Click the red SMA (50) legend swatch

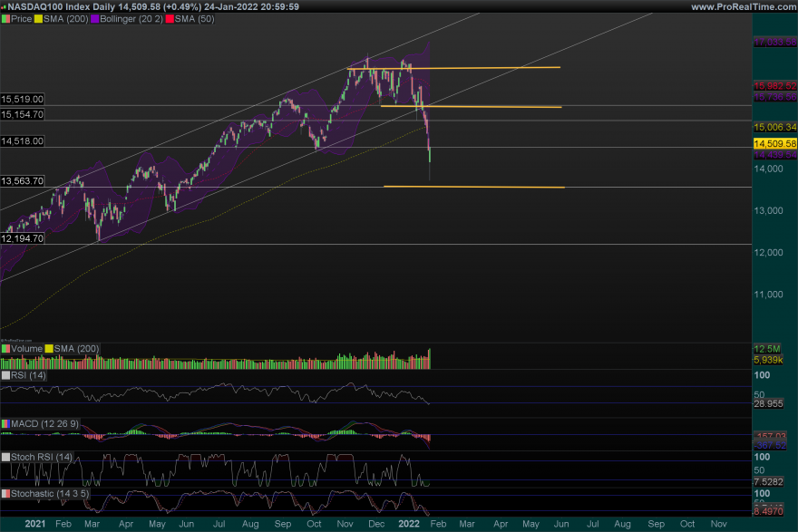coord(170,19)
